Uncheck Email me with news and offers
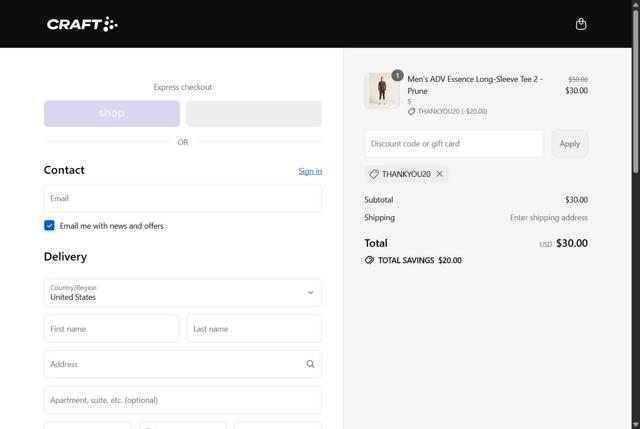 49,225
